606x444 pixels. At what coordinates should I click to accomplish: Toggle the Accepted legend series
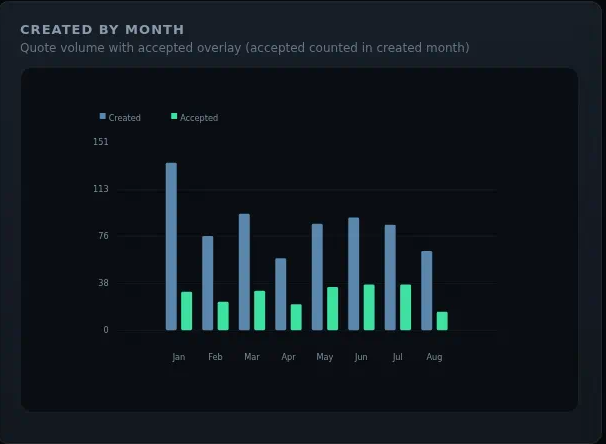click(x=194, y=117)
